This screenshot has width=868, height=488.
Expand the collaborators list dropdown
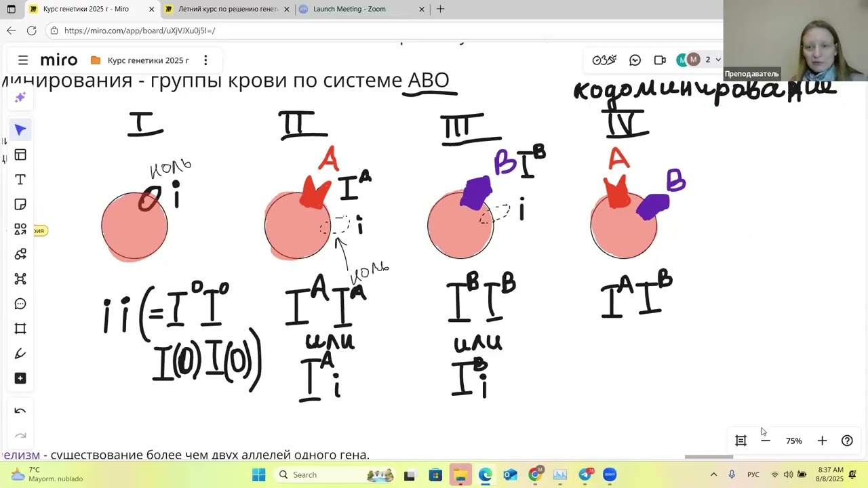718,60
